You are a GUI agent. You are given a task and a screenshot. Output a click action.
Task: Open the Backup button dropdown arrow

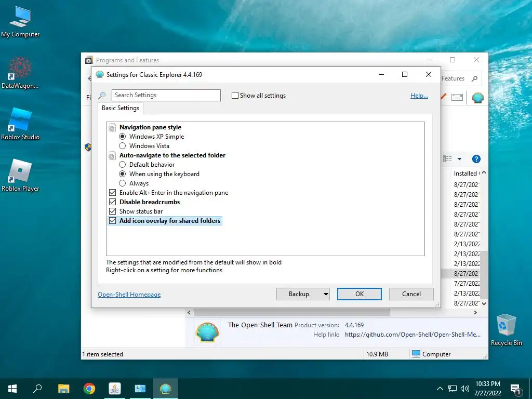[326, 294]
